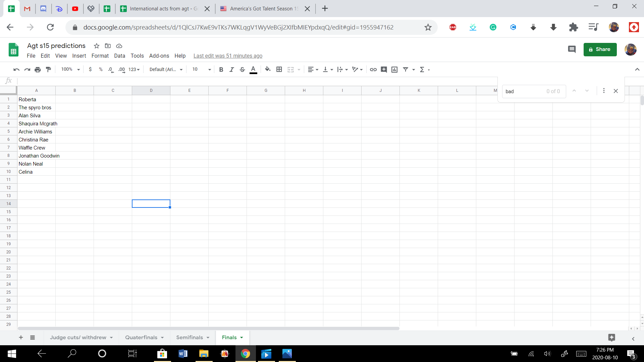This screenshot has width=644, height=362.
Task: Open the View menu
Action: 61,56
